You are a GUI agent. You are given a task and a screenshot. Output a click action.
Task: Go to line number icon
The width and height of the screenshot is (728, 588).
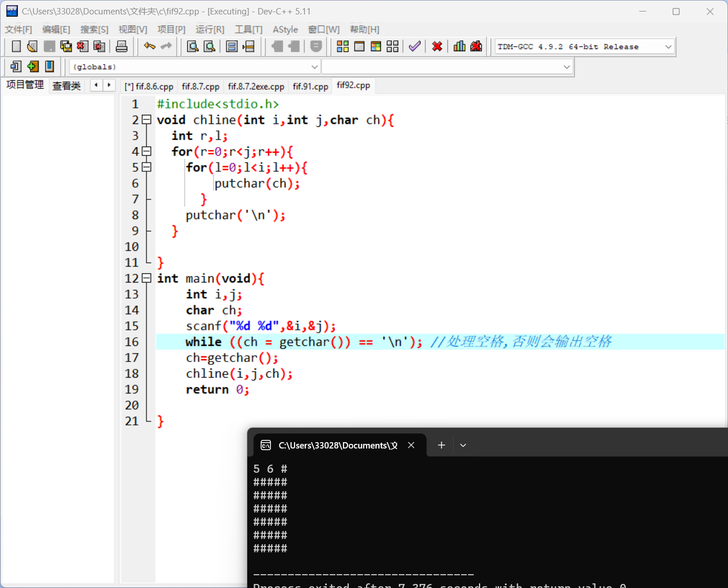pos(248,47)
